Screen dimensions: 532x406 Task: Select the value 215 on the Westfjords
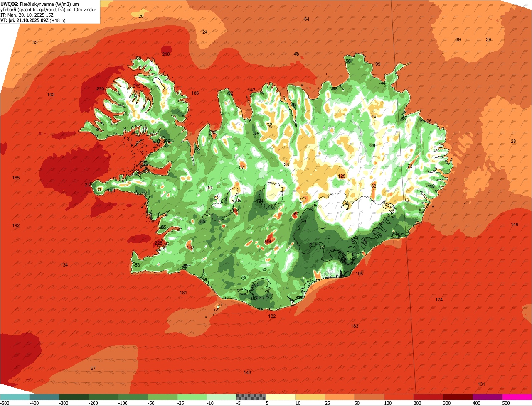pos(137,86)
